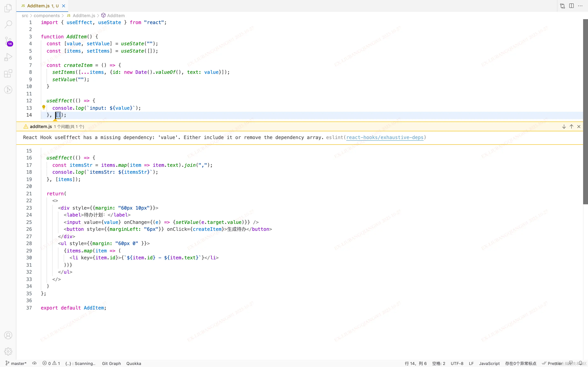
Task: Open the Explorer view in activity bar
Action: [x=8, y=8]
